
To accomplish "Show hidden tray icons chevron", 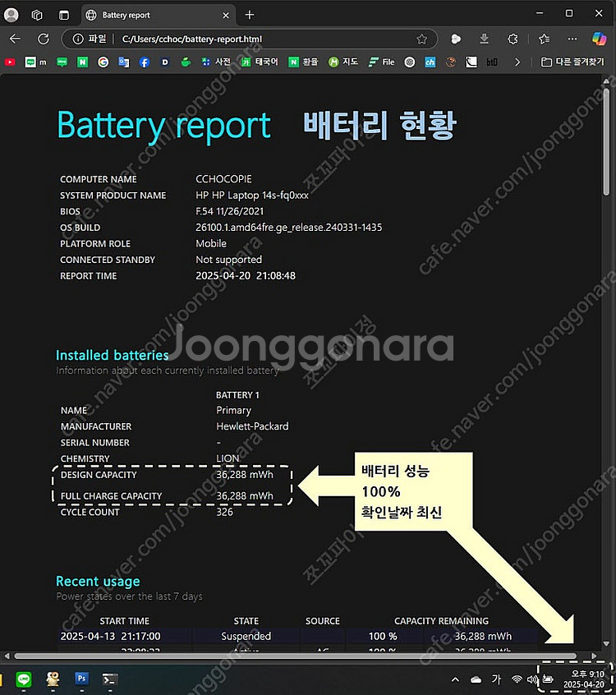I will point(455,679).
